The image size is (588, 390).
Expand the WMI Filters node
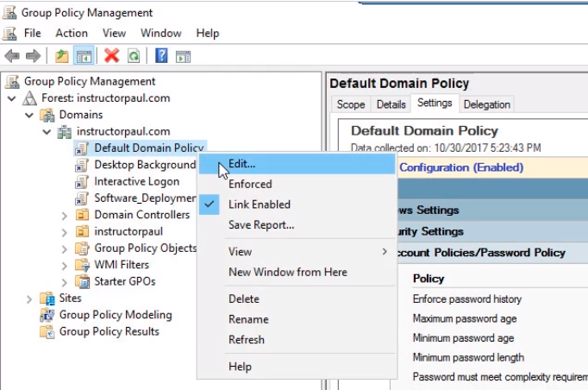click(x=65, y=265)
